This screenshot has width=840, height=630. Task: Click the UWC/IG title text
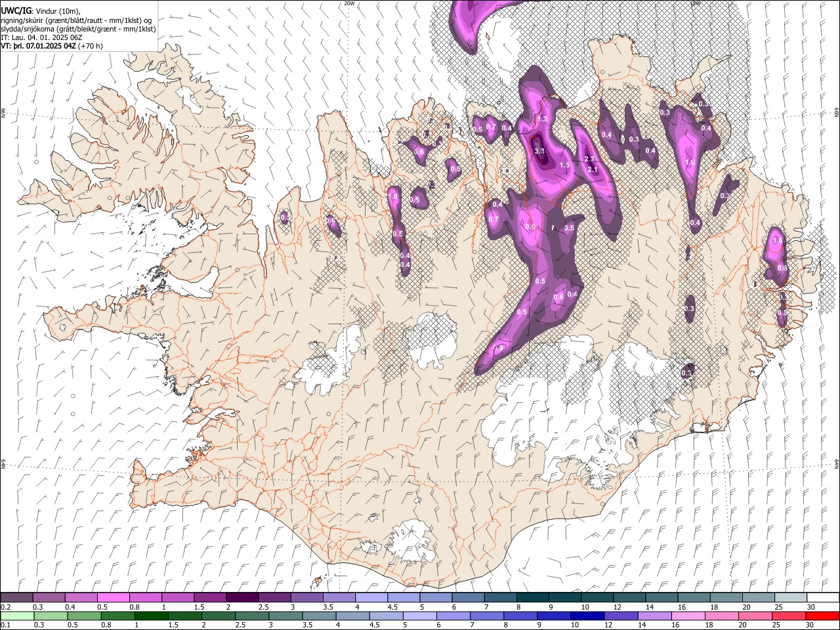(x=15, y=10)
